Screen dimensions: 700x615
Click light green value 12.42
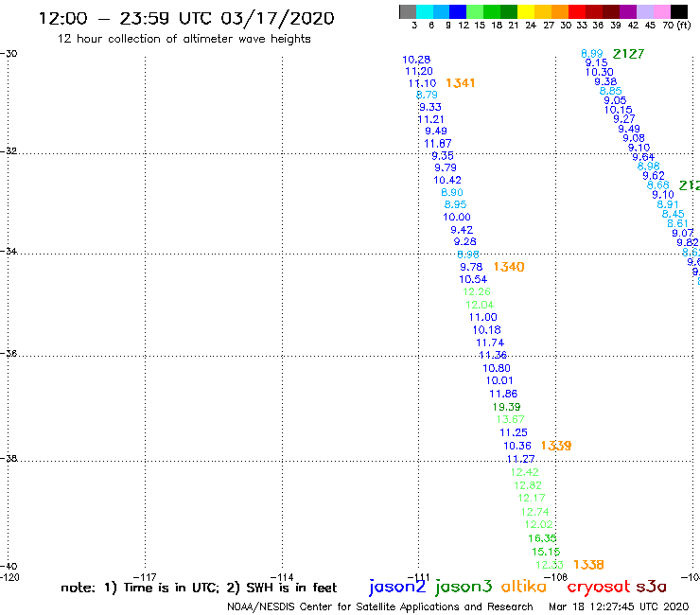tap(525, 472)
